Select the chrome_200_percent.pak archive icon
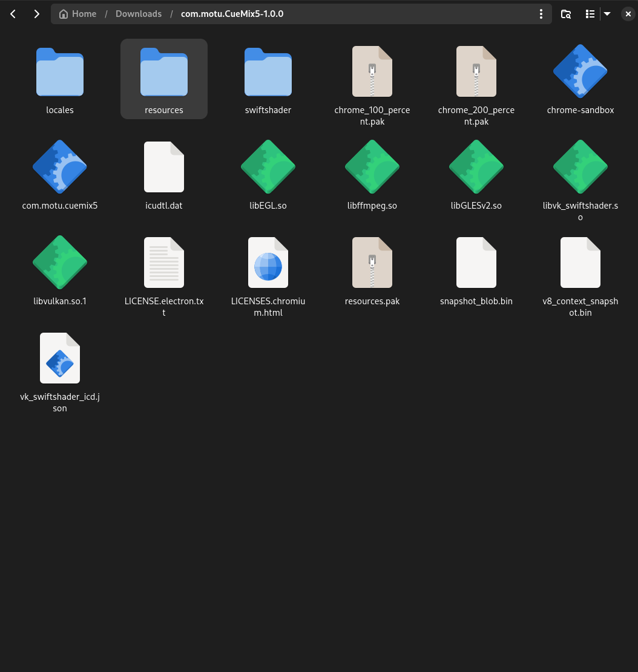This screenshot has width=638, height=672. point(476,71)
